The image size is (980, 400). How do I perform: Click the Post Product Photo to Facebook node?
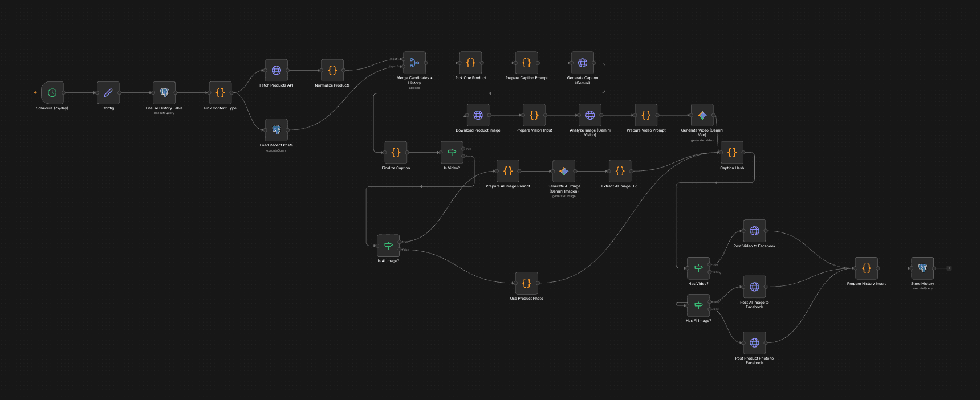[754, 343]
